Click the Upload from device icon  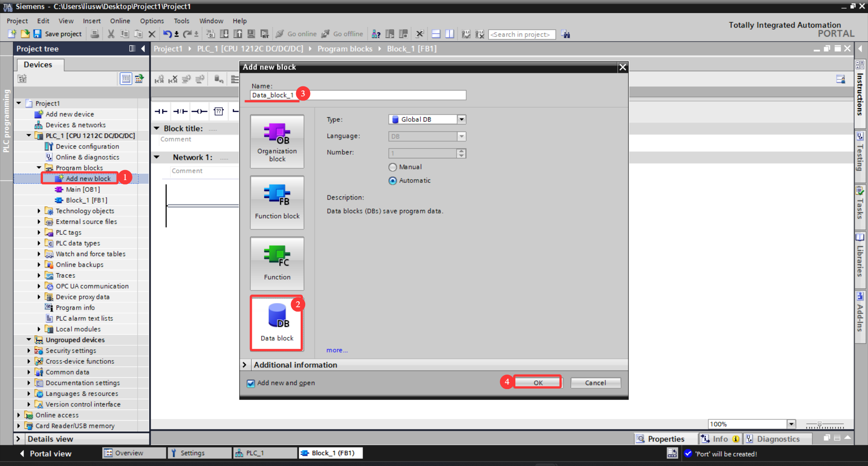[237, 34]
